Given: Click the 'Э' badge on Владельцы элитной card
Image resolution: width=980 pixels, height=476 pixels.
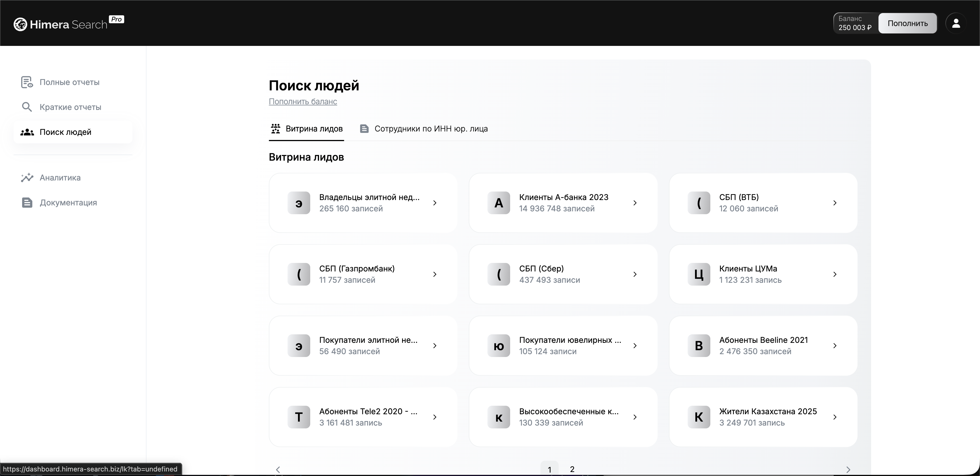Looking at the screenshot, I should click(x=299, y=203).
